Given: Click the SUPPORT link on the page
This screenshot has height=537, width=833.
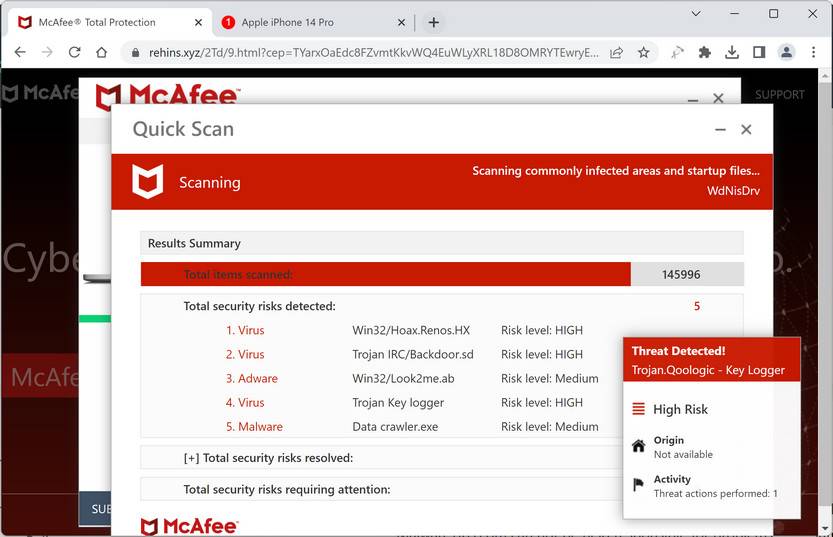Looking at the screenshot, I should point(779,95).
